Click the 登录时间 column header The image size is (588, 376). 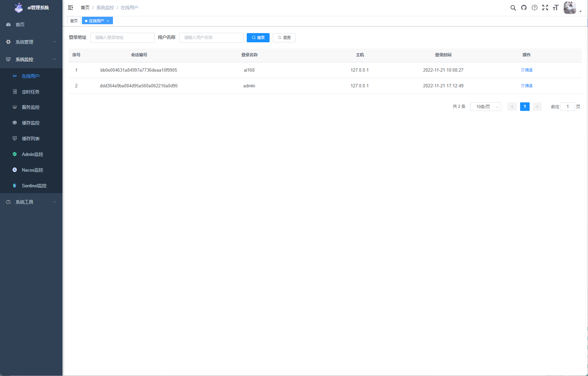coord(443,55)
